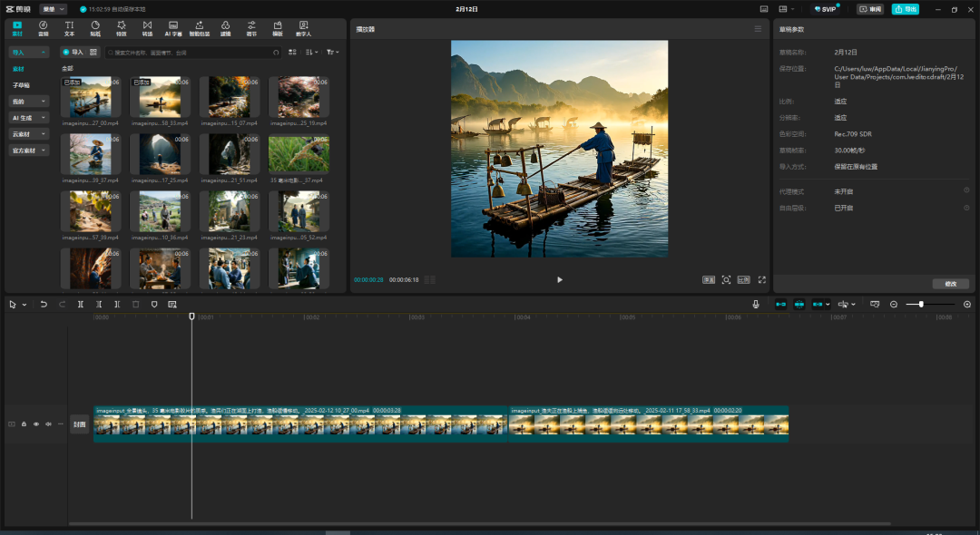Select 素材 under the import section
980x535 pixels.
[19, 69]
